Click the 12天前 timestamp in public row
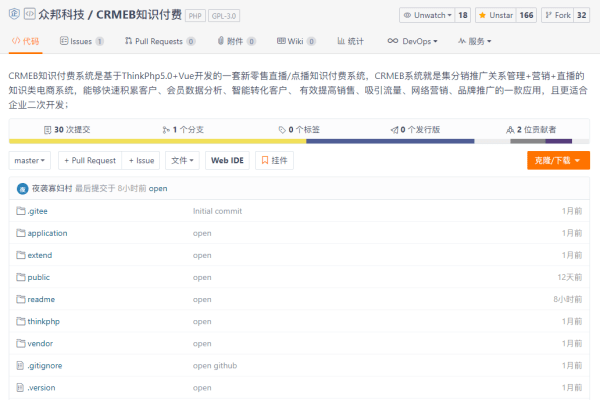600x400 pixels. pyautogui.click(x=570, y=277)
